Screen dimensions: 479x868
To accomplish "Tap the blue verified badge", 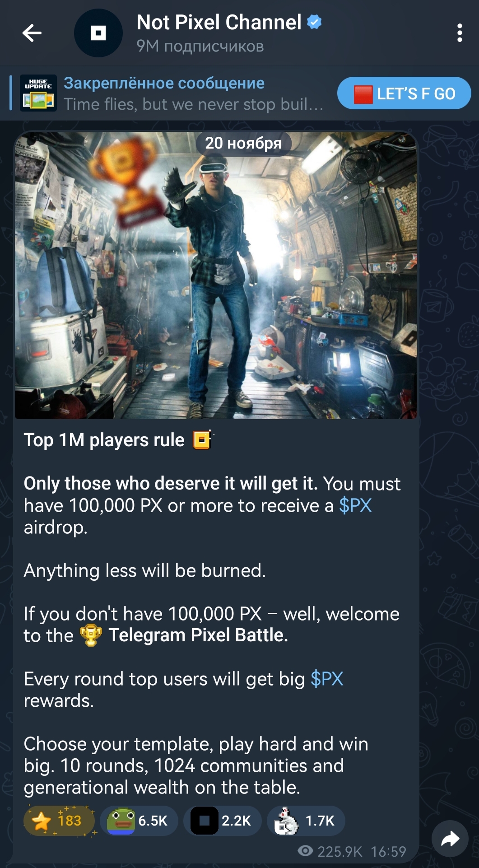I will [314, 22].
